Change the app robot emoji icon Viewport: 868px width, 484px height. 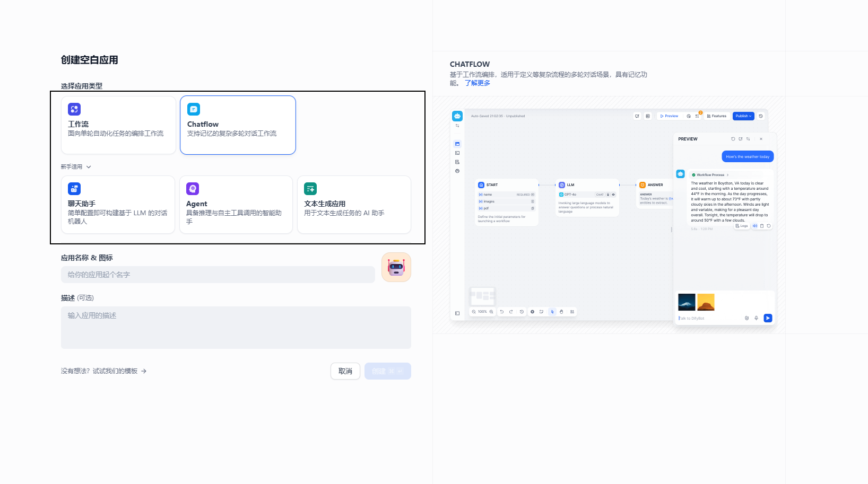tap(396, 267)
